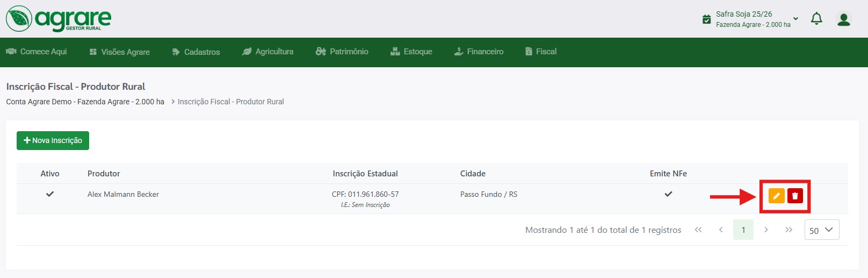The width and height of the screenshot is (868, 278).
Task: Toggle the Ativo checkmark for Alex Malmann
Action: pyautogui.click(x=50, y=194)
